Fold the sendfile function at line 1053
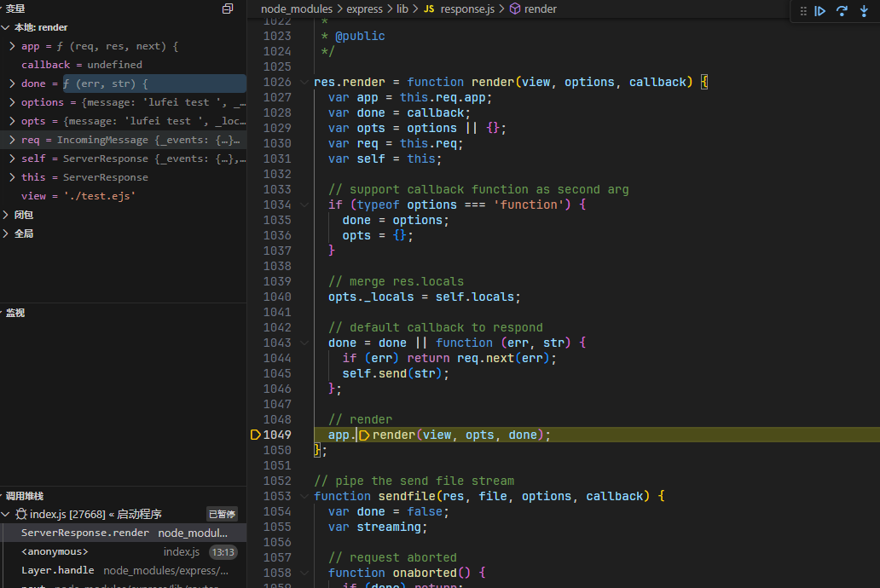Viewport: 880px width, 588px height. pyautogui.click(x=304, y=497)
